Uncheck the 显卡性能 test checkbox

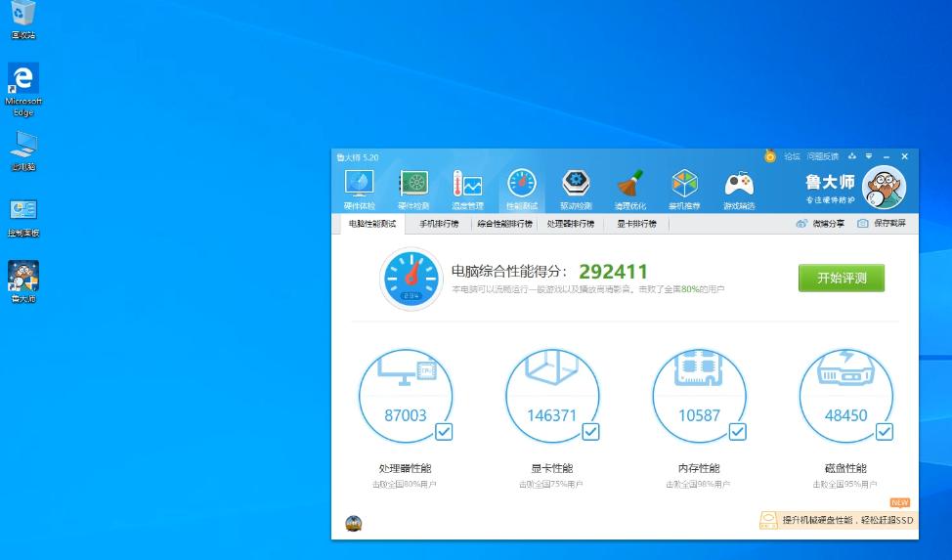[x=590, y=432]
